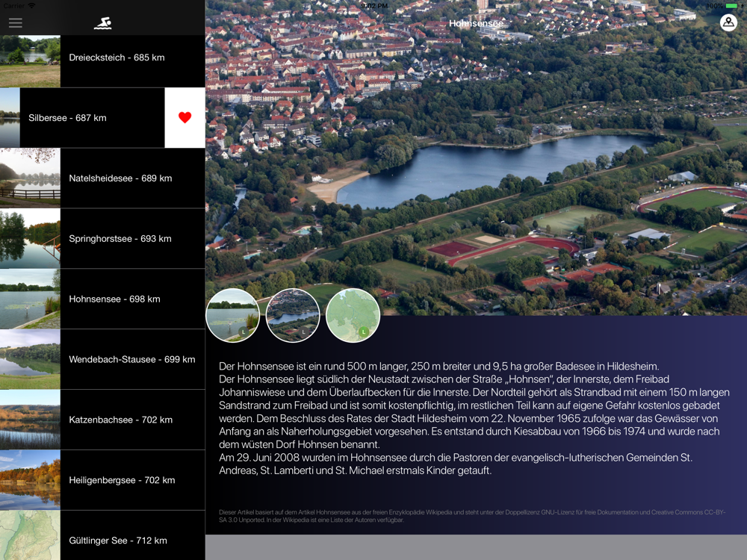Tap the Carrier WiFi status indicator
The width and height of the screenshot is (747, 560).
click(x=19, y=6)
